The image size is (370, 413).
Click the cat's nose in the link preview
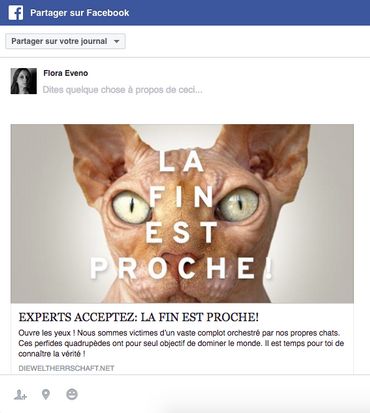(x=180, y=257)
